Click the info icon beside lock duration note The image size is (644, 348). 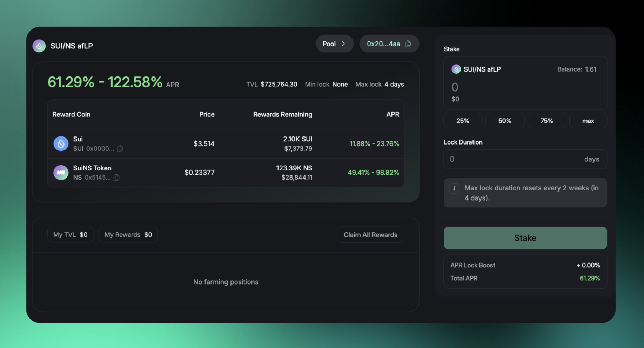pyautogui.click(x=454, y=188)
